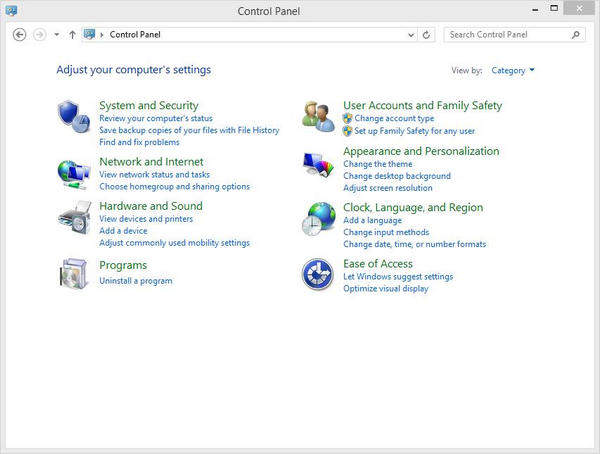
Task: Click the Back arrow navigation button
Action: [20, 35]
